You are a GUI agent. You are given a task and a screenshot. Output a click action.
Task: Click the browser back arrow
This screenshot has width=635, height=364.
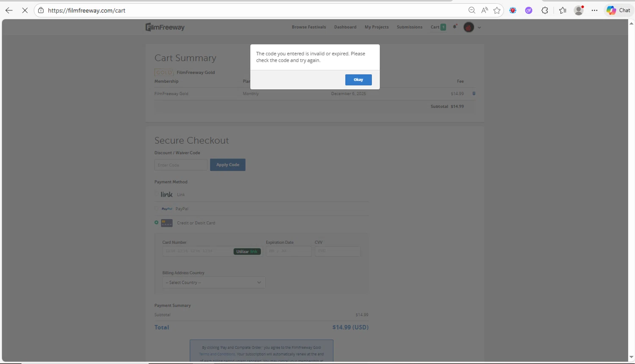9,10
